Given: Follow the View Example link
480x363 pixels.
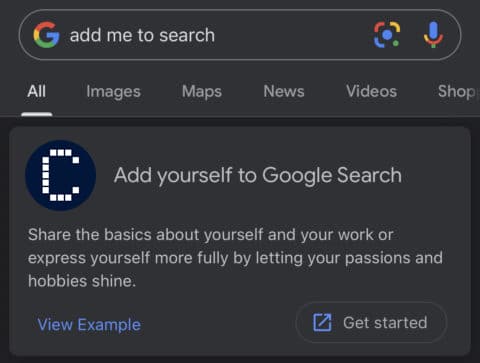Looking at the screenshot, I should pos(89,324).
